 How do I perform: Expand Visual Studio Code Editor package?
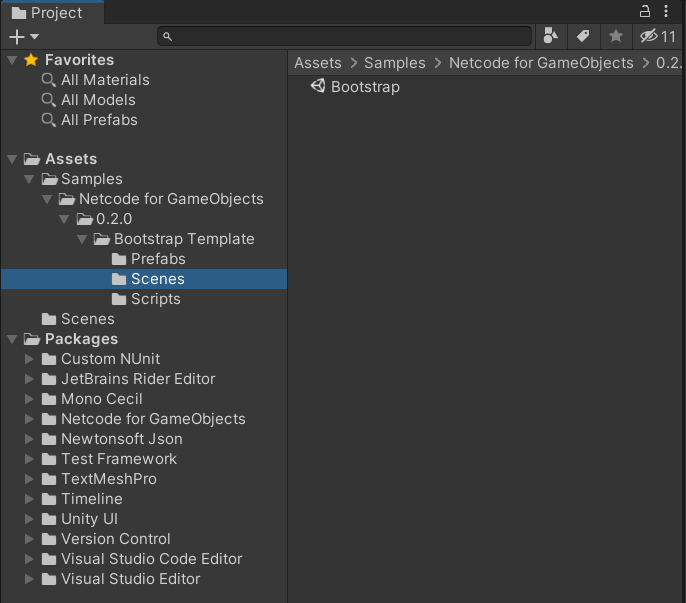click(x=29, y=559)
